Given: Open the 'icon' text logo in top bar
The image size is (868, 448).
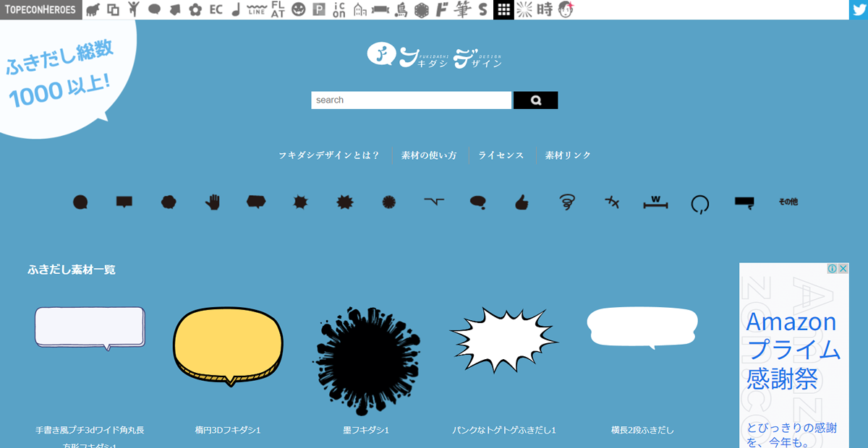Looking at the screenshot, I should coord(339,9).
